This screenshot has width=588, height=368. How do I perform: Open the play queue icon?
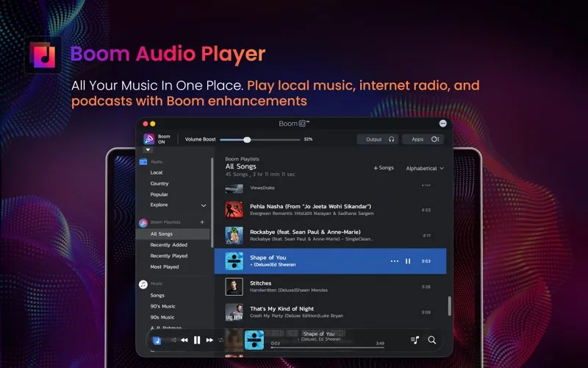[x=415, y=340]
